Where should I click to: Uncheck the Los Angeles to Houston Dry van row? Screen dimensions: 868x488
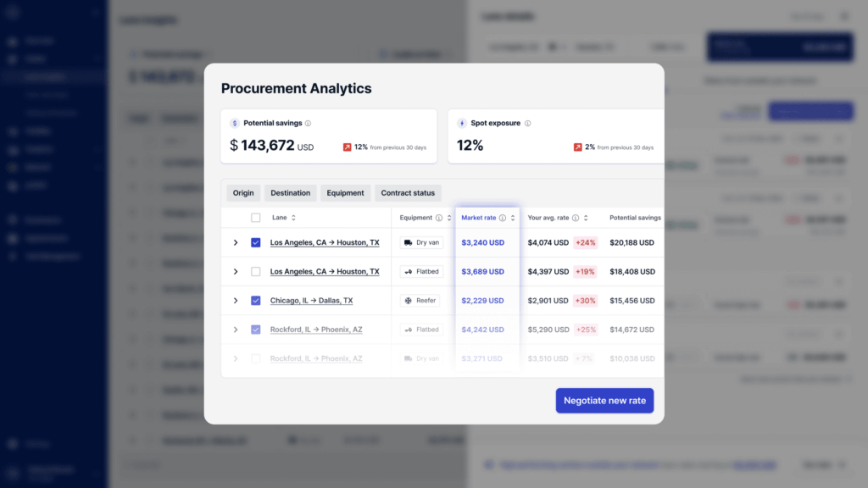[x=256, y=242]
